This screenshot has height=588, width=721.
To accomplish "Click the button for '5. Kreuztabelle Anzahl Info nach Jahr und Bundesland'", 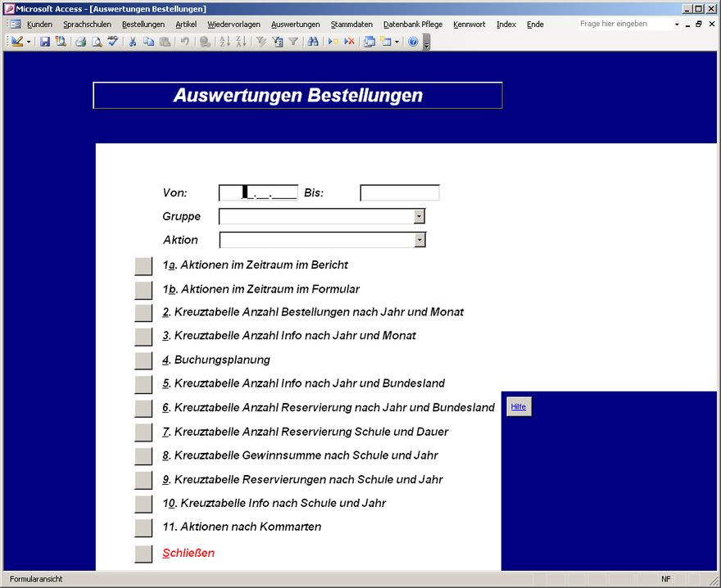I will [143, 385].
